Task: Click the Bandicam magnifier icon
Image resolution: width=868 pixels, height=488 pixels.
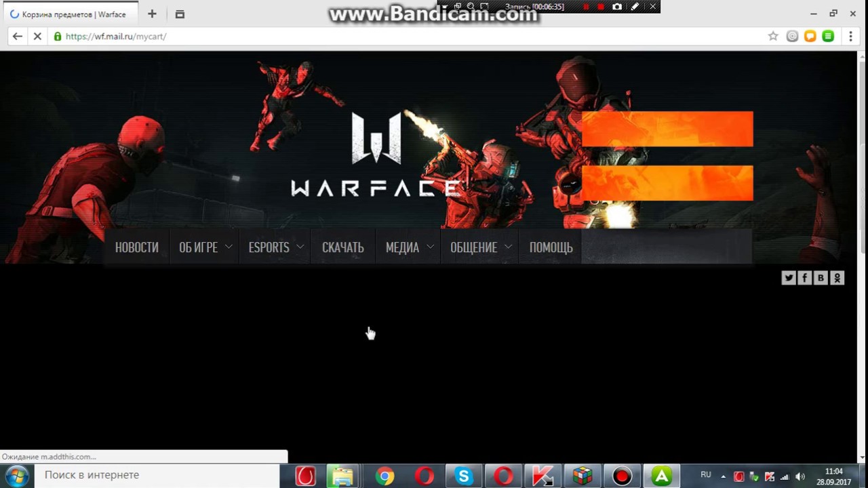Action: click(471, 7)
